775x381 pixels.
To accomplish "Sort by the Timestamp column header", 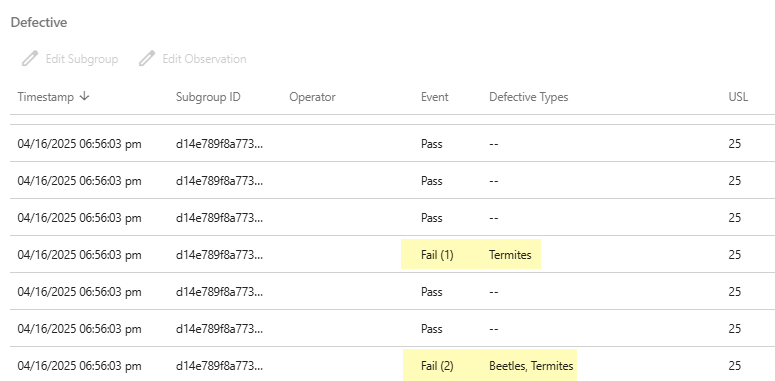I will tap(45, 97).
